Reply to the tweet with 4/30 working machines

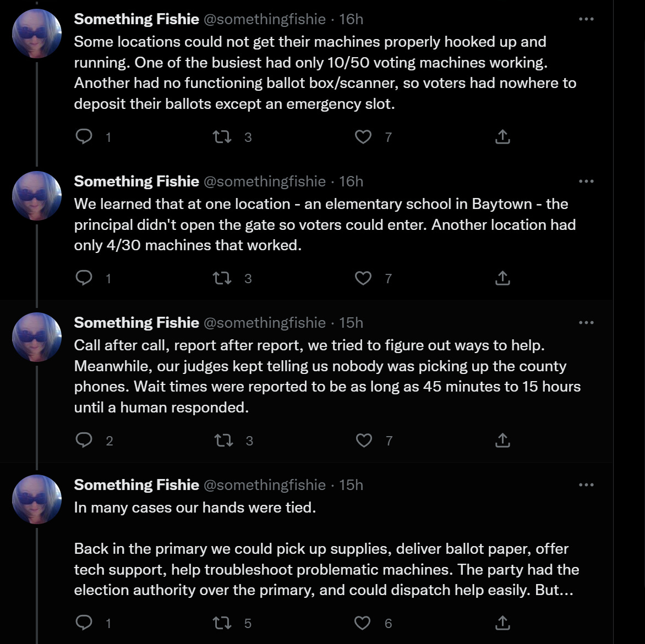[x=85, y=278]
